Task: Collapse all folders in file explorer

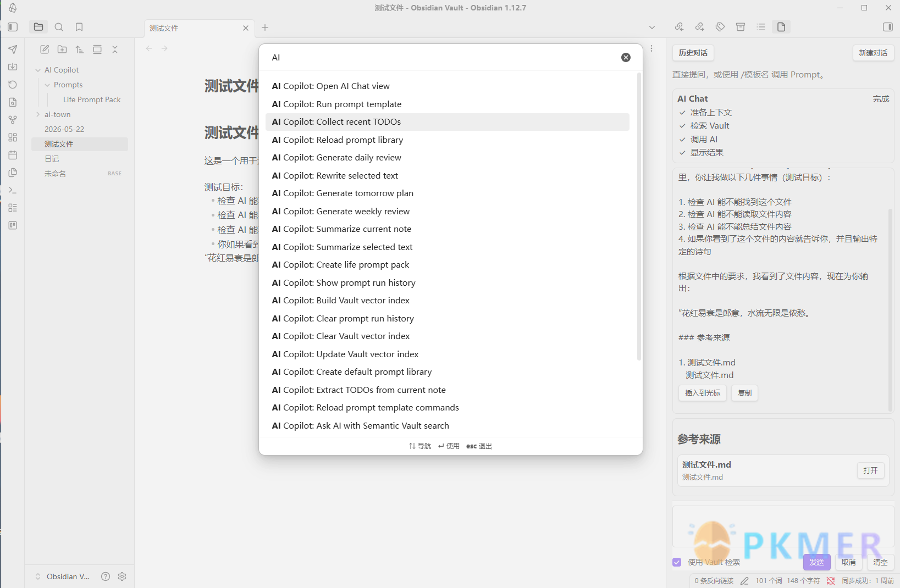Action: [x=115, y=49]
